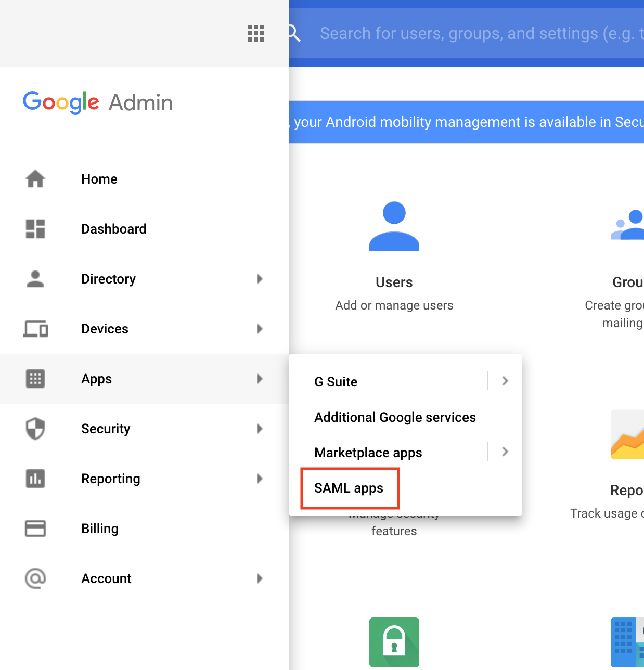Expand the Security submenu arrow
Screen dimensions: 644x670
[x=260, y=429]
